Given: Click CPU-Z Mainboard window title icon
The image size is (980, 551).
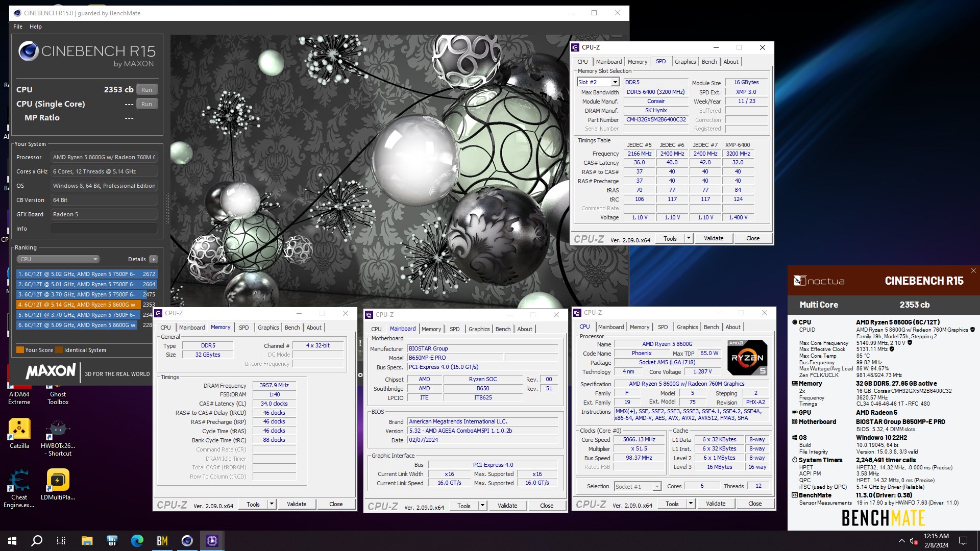Looking at the screenshot, I should point(369,315).
